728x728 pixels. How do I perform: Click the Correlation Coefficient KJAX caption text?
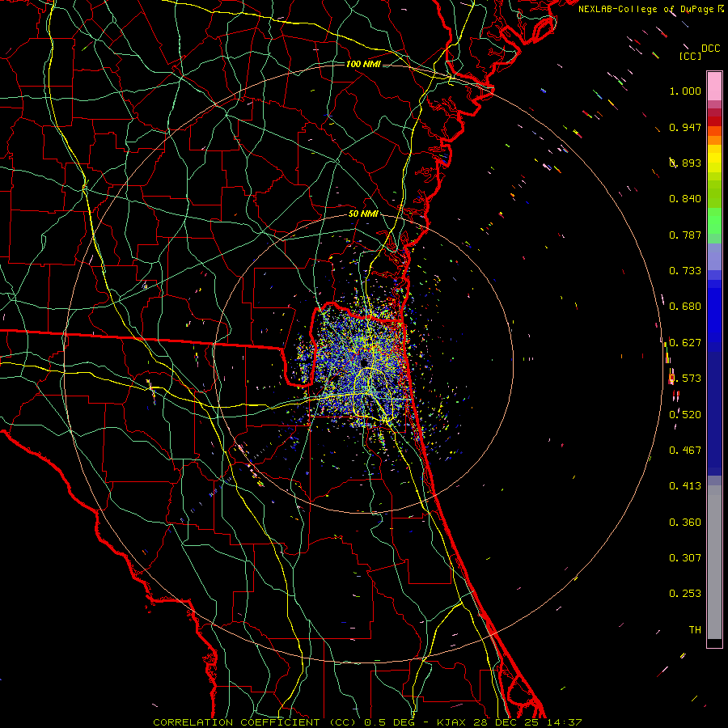coord(367,722)
